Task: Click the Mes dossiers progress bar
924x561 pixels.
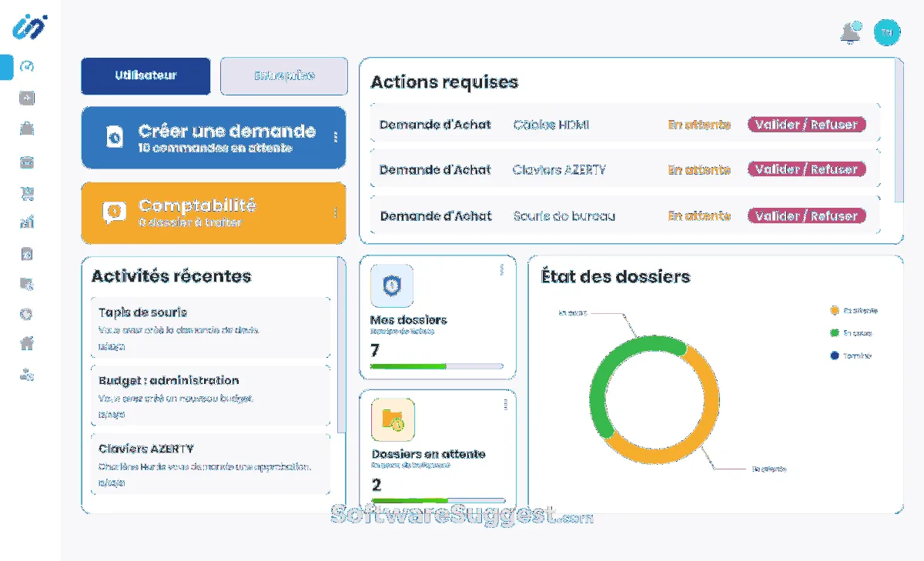Action: (x=437, y=366)
